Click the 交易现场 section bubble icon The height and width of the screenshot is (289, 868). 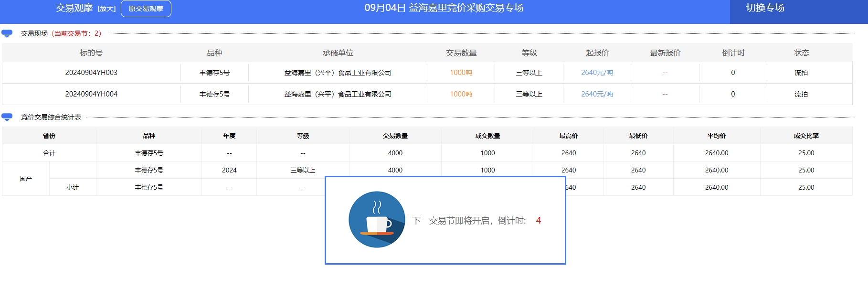(x=7, y=33)
